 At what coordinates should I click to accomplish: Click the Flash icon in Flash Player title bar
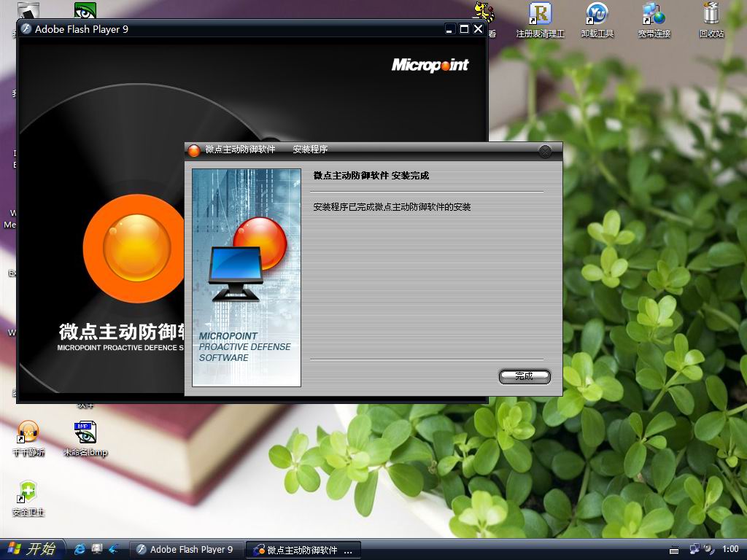point(26,29)
